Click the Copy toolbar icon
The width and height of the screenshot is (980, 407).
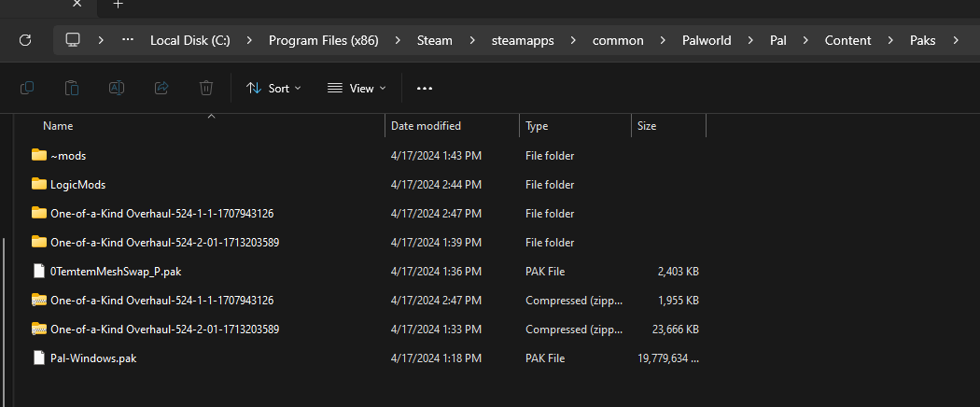27,88
